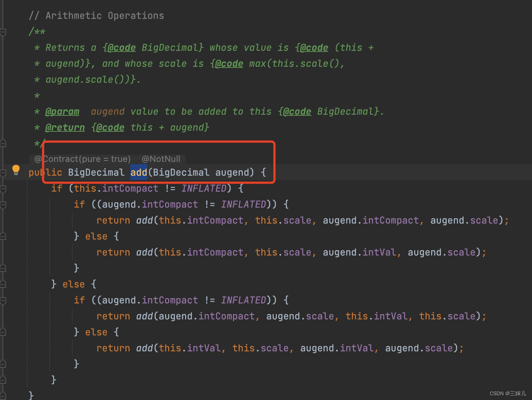532x400 pixels.
Task: Click the "BigDecimal" return type before "add"
Action: point(96,172)
